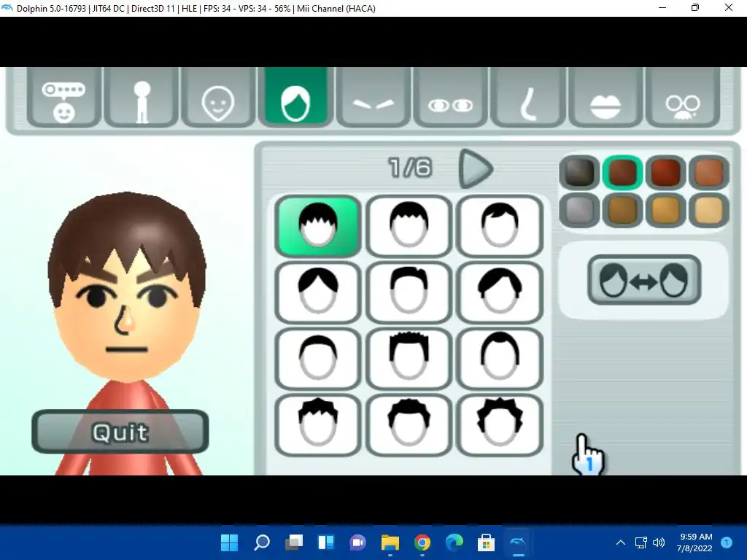The image size is (747, 560).
Task: Focus the Dolphin emulator taskbar icon
Action: pos(518,542)
